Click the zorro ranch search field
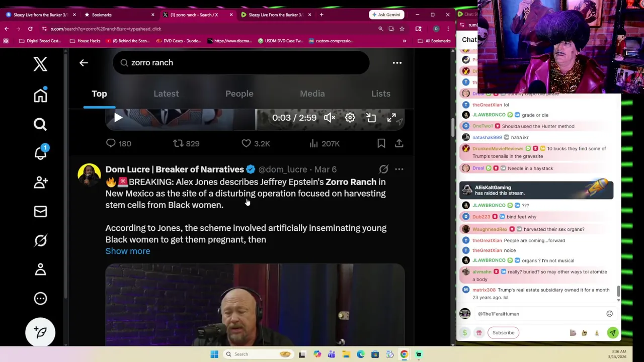Screen dimensions: 644x362 point(241,62)
